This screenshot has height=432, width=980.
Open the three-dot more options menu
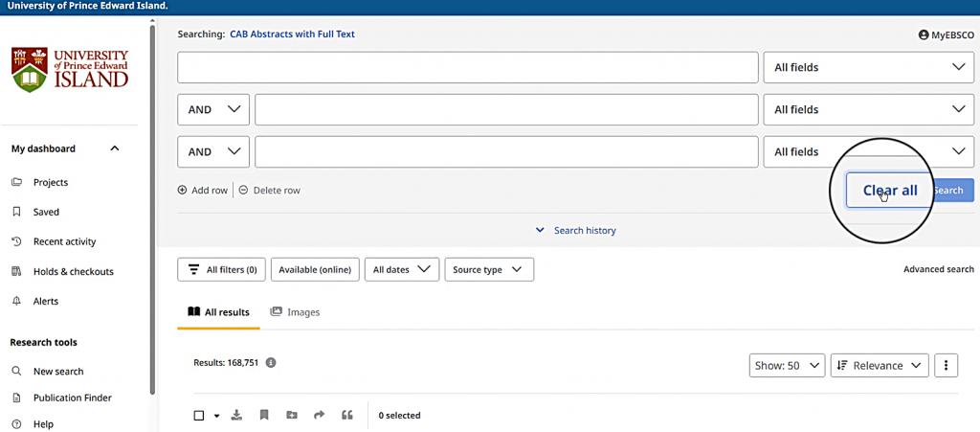946,365
